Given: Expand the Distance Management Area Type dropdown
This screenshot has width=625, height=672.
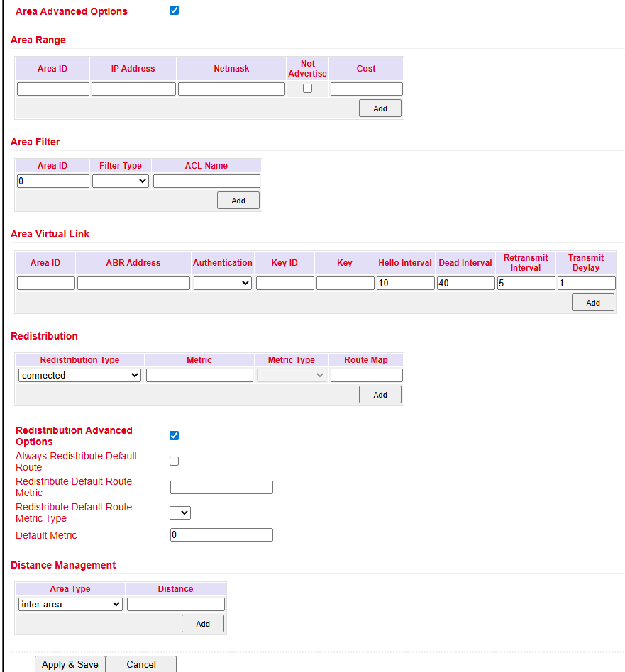Looking at the screenshot, I should pos(71,605).
